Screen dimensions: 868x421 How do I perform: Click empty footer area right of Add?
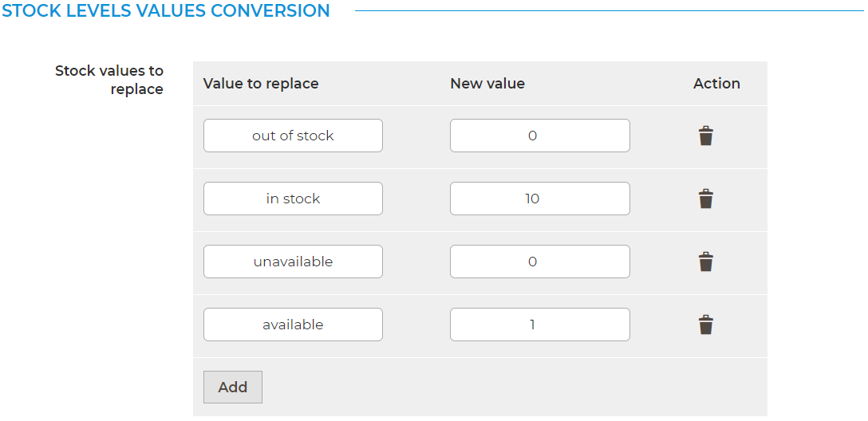click(x=511, y=387)
